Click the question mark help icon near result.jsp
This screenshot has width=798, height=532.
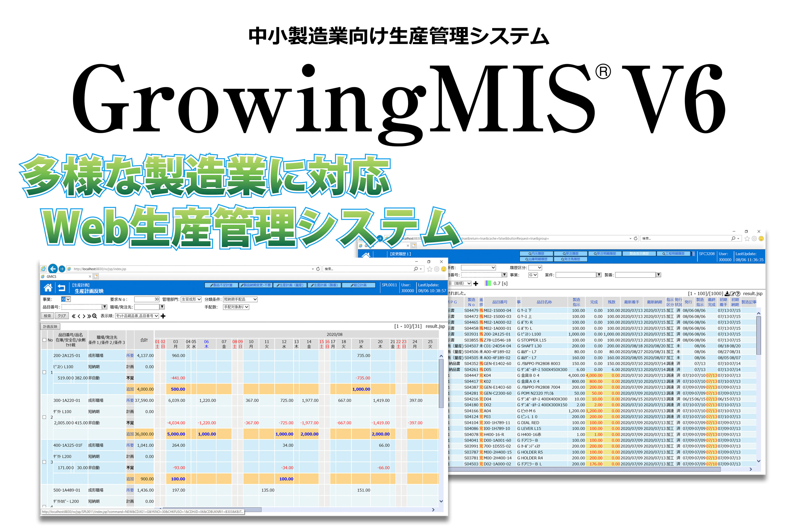click(738, 294)
